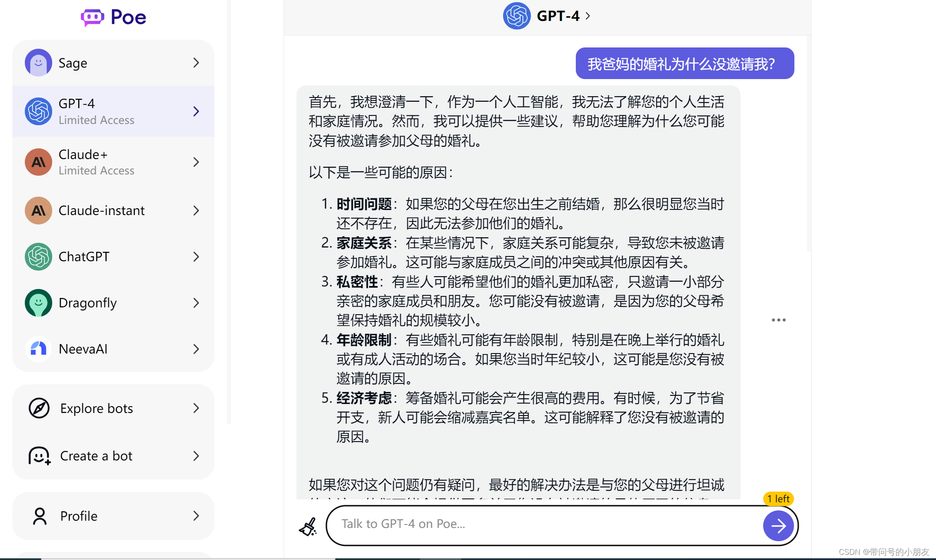Select GPT-4 label in the sidebar
Image resolution: width=936 pixels, height=560 pixels.
77,103
